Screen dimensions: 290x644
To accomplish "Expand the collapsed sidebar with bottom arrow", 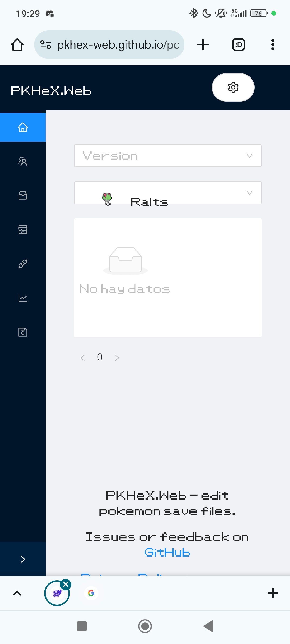I will pos(23,559).
